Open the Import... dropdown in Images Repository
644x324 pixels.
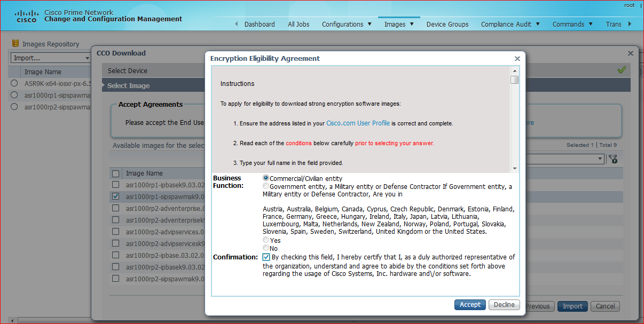point(51,58)
